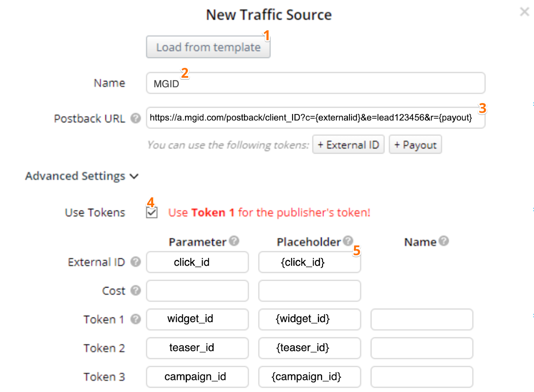Click Load from template button

tap(208, 47)
